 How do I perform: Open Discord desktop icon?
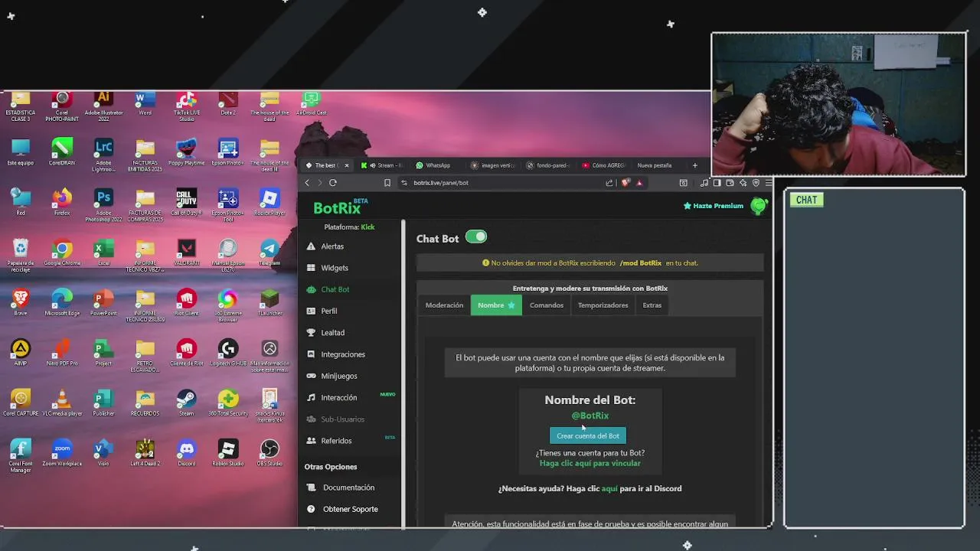pos(186,452)
